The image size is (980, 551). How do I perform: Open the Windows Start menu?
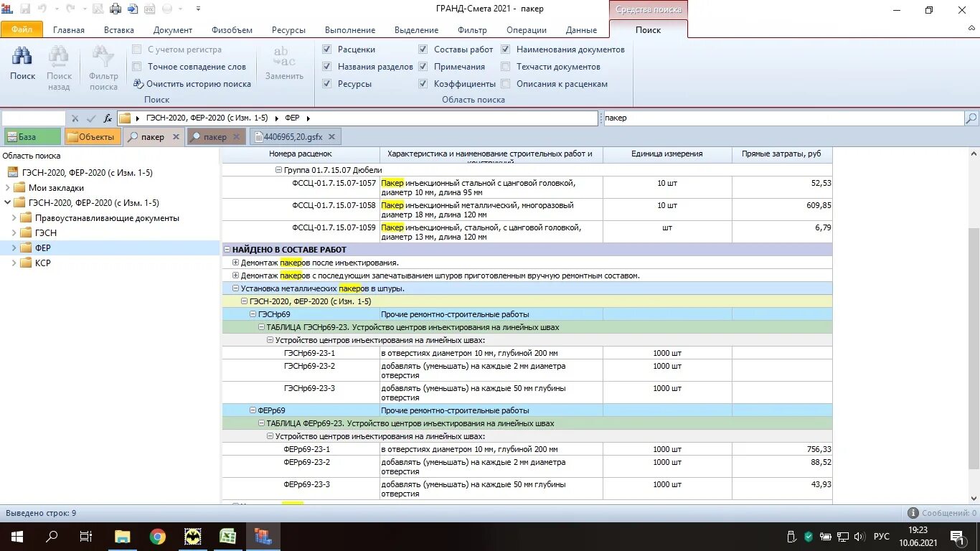[x=17, y=537]
